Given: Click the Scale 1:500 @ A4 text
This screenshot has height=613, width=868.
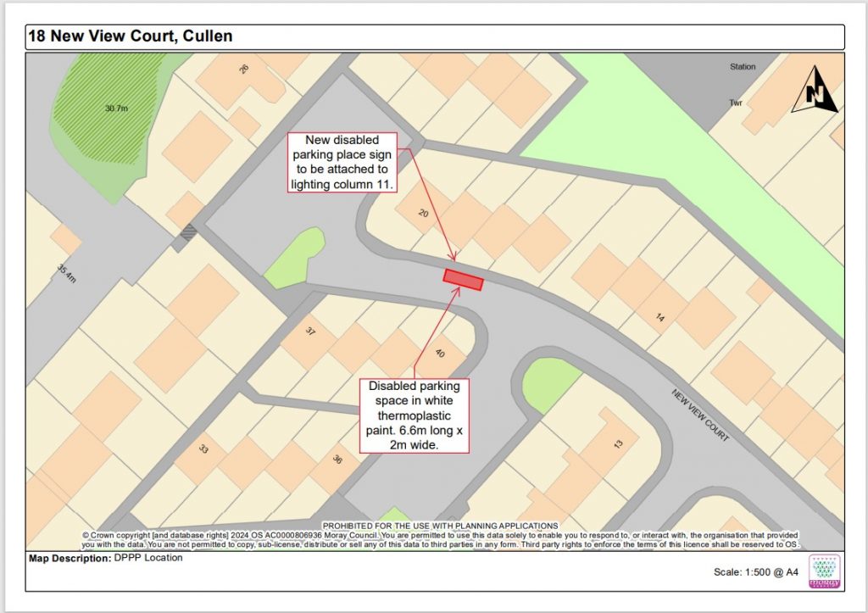Looking at the screenshot, I should 756,572.
